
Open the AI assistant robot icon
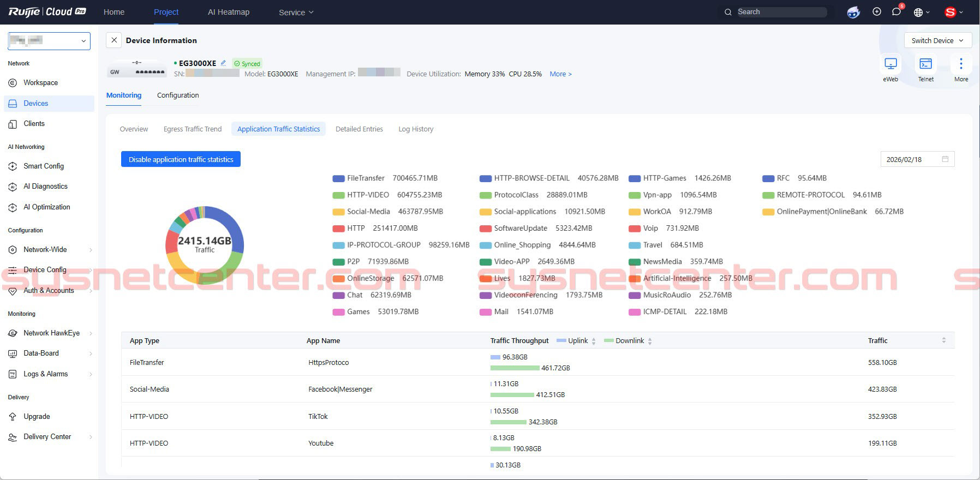pos(853,12)
